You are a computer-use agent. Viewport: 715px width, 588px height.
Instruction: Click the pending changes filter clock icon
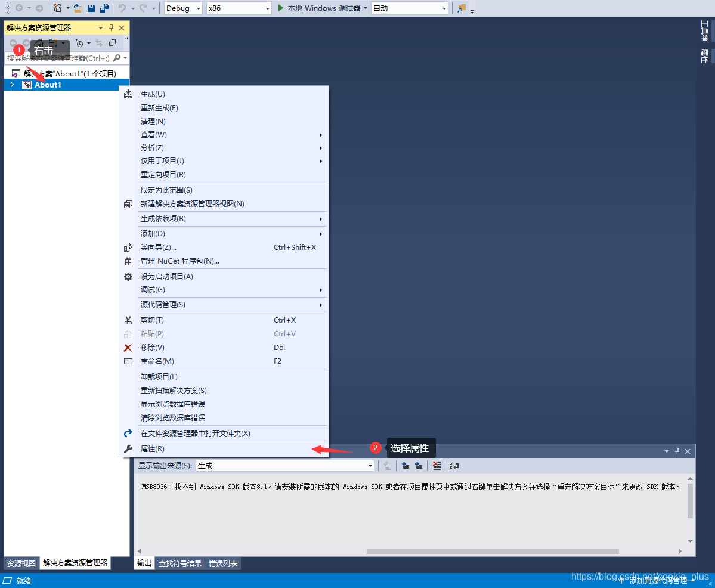pos(79,44)
